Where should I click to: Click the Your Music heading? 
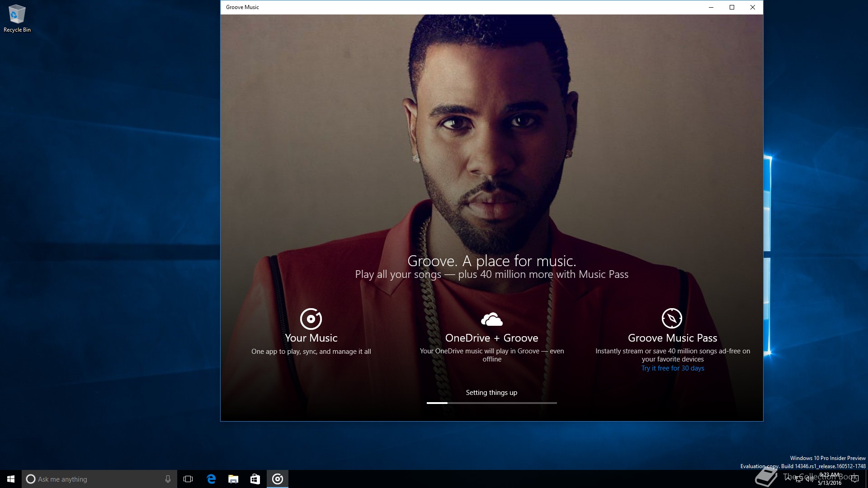tap(311, 338)
